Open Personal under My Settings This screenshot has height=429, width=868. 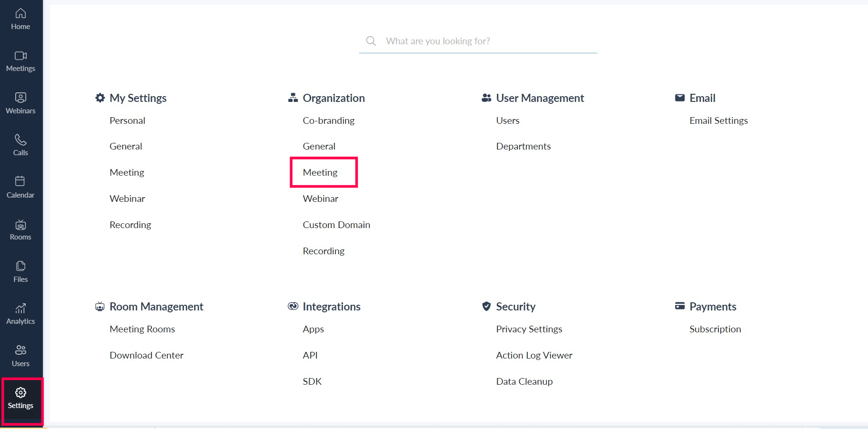(127, 120)
